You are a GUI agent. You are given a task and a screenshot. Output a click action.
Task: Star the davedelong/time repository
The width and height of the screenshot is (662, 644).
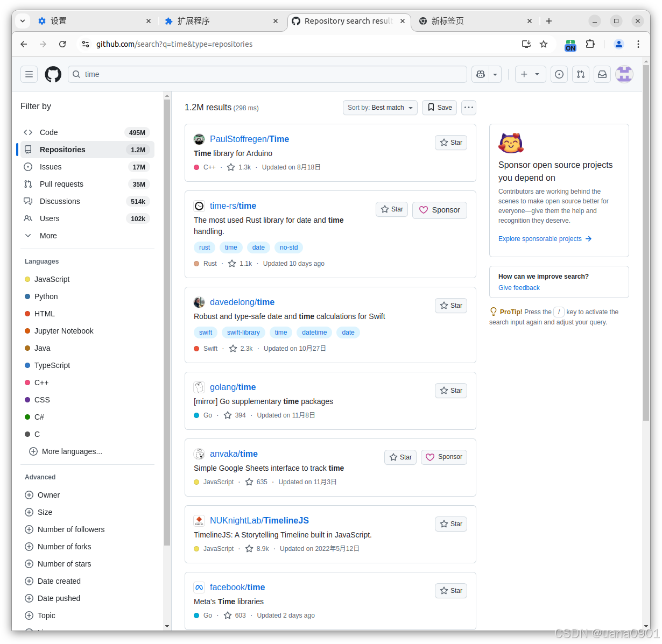point(451,306)
